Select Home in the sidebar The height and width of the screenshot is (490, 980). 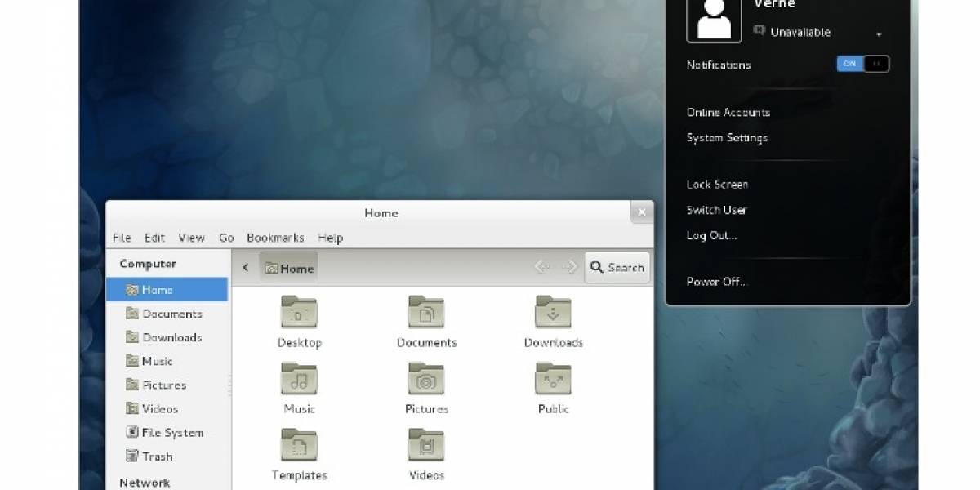tap(167, 289)
